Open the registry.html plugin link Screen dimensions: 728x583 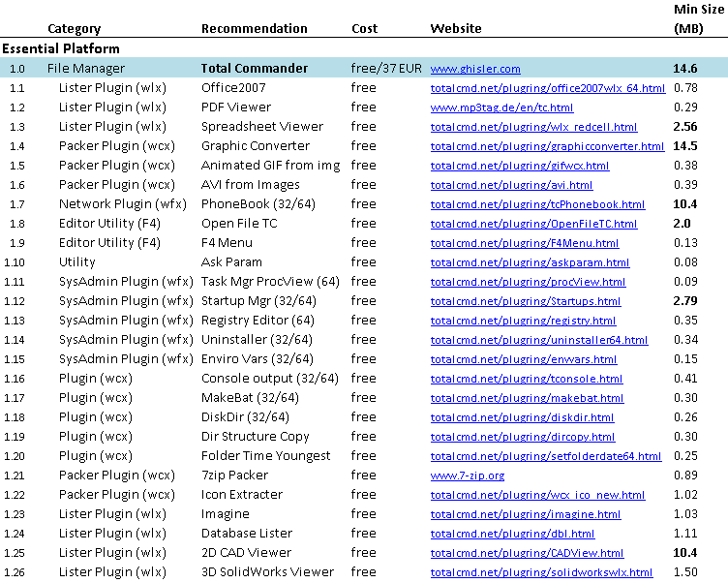click(x=523, y=321)
